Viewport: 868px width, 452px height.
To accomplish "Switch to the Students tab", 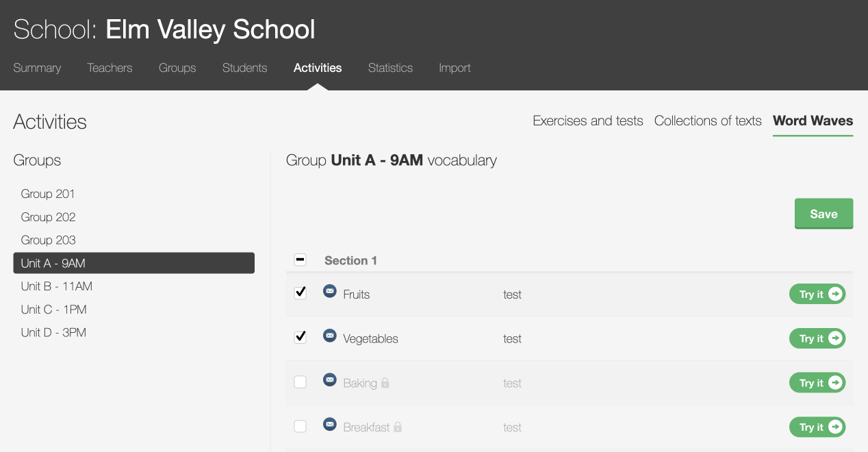I will [244, 68].
